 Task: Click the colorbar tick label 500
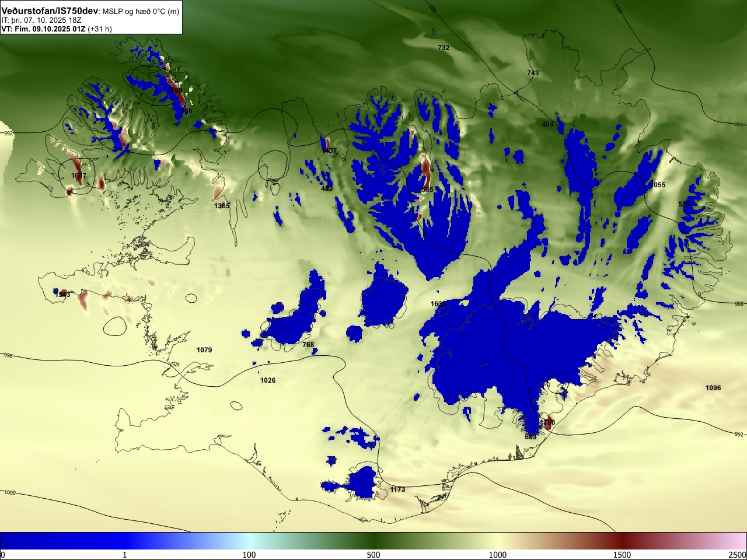pos(373,555)
